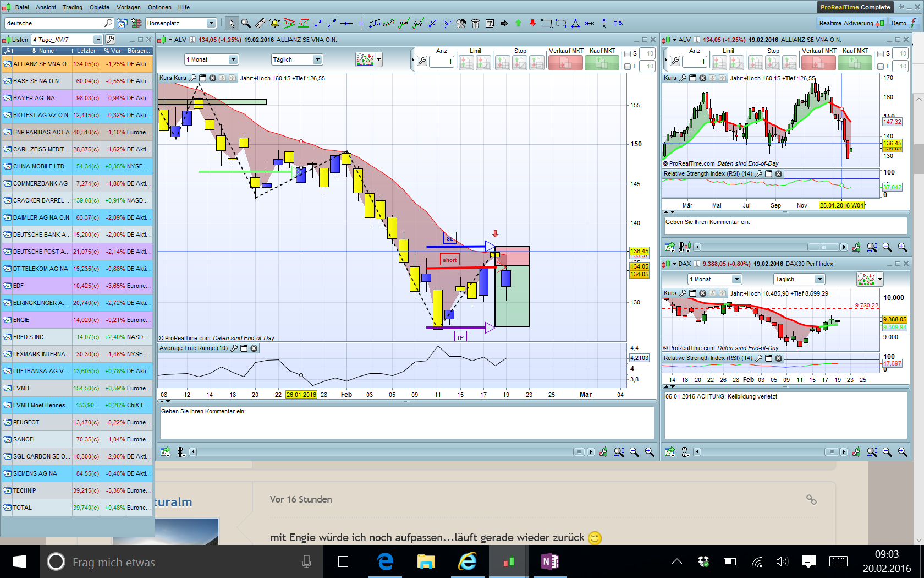Tick the S checkbox in right ALV panel
Screen dimensions: 924x578
pyautogui.click(x=881, y=54)
